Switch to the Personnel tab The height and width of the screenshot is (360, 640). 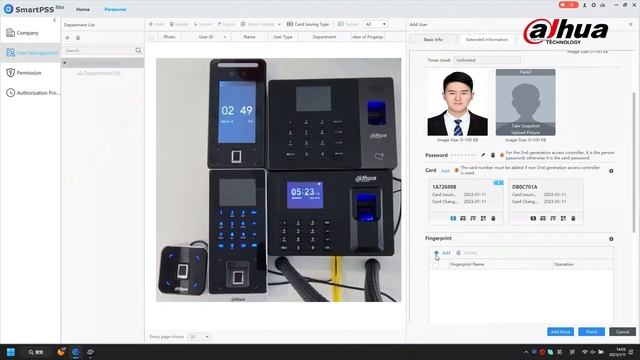click(x=115, y=9)
